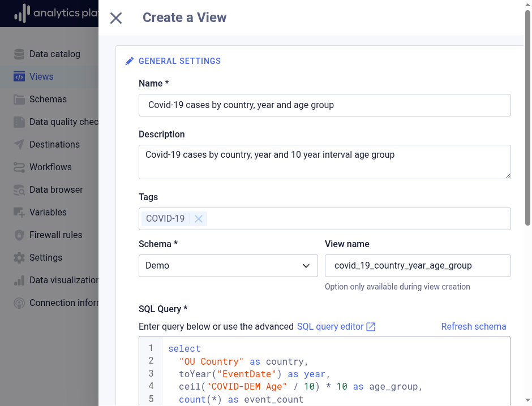Screen dimensions: 532x406
Task: Click the COVID-19 tag label
Action: [165, 219]
